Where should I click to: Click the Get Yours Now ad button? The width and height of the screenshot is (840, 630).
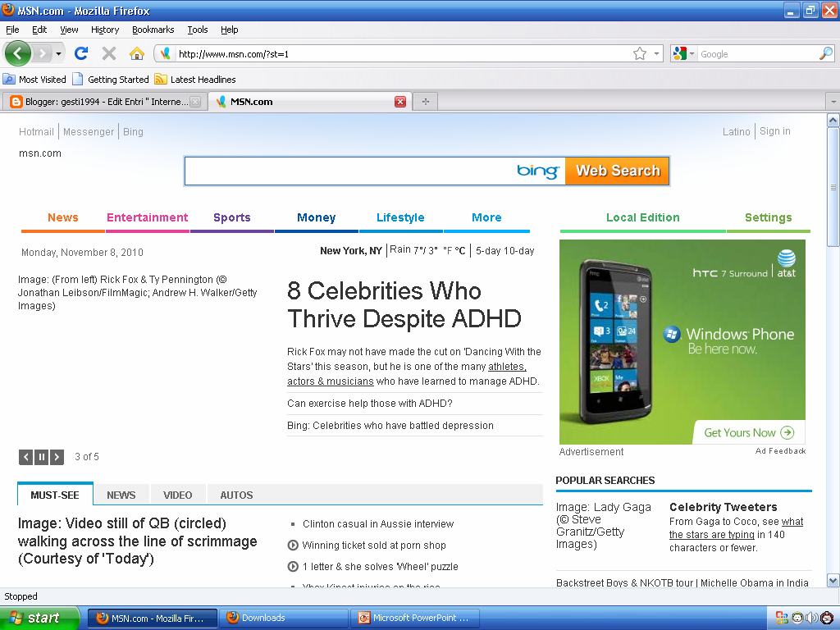[x=749, y=432]
